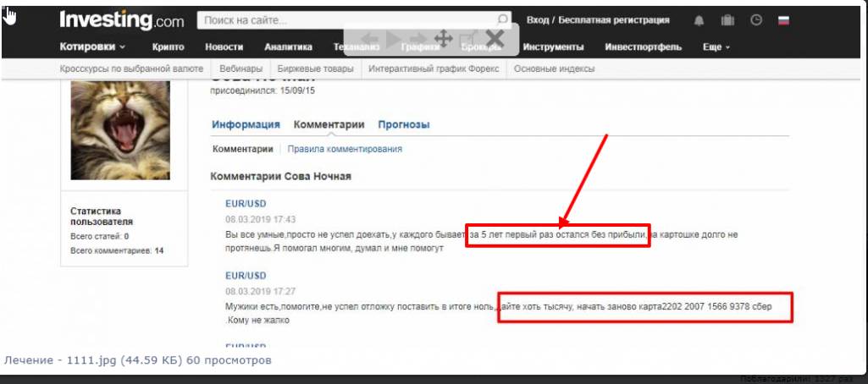Switch to the Информация tab
The width and height of the screenshot is (868, 384).
pyautogui.click(x=246, y=124)
